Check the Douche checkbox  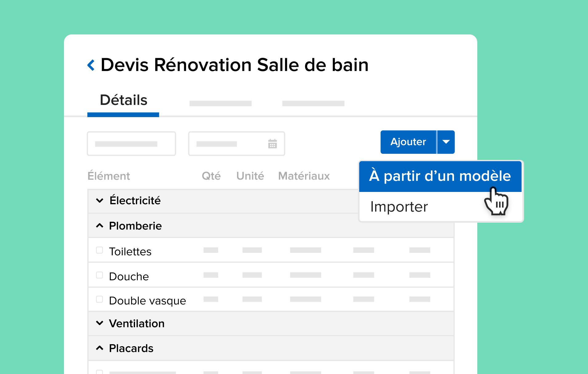tap(99, 275)
